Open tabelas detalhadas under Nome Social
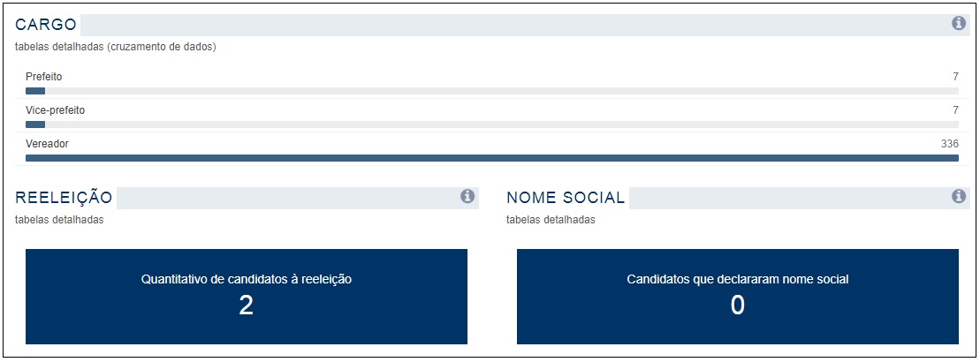This screenshot has width=980, height=362. click(x=551, y=220)
